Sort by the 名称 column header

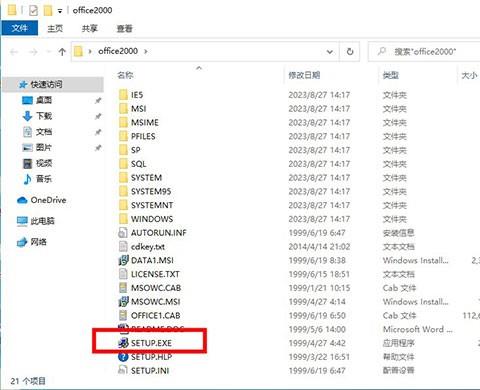(x=125, y=75)
